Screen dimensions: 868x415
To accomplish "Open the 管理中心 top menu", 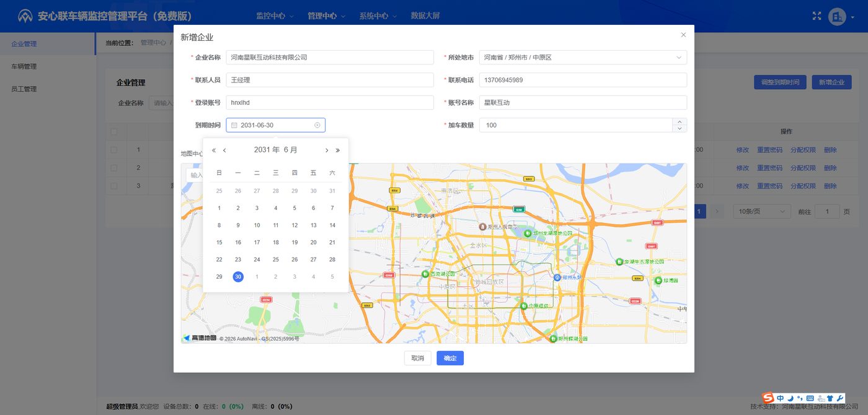I will (326, 16).
